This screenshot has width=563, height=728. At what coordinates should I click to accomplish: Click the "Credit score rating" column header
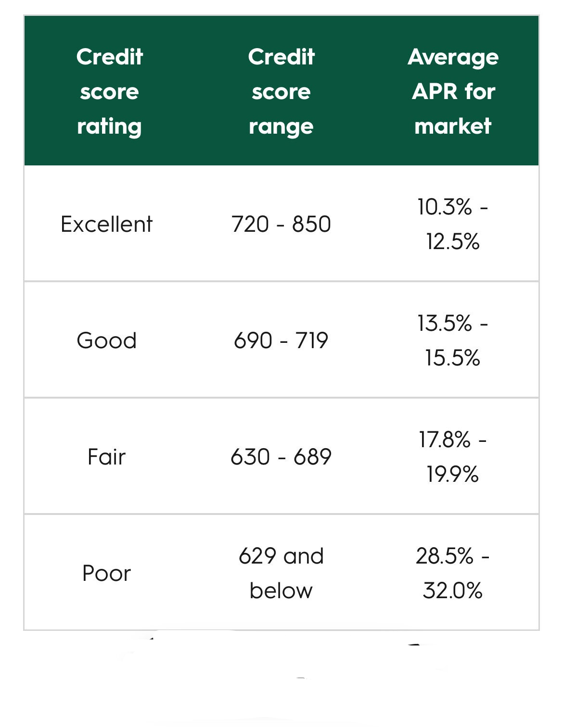pos(110,91)
